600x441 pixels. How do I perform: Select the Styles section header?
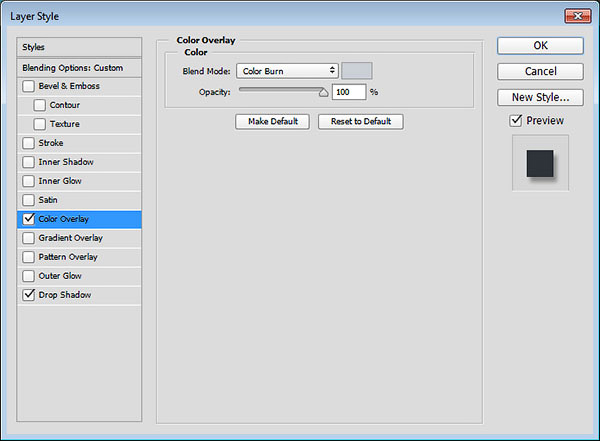point(79,47)
